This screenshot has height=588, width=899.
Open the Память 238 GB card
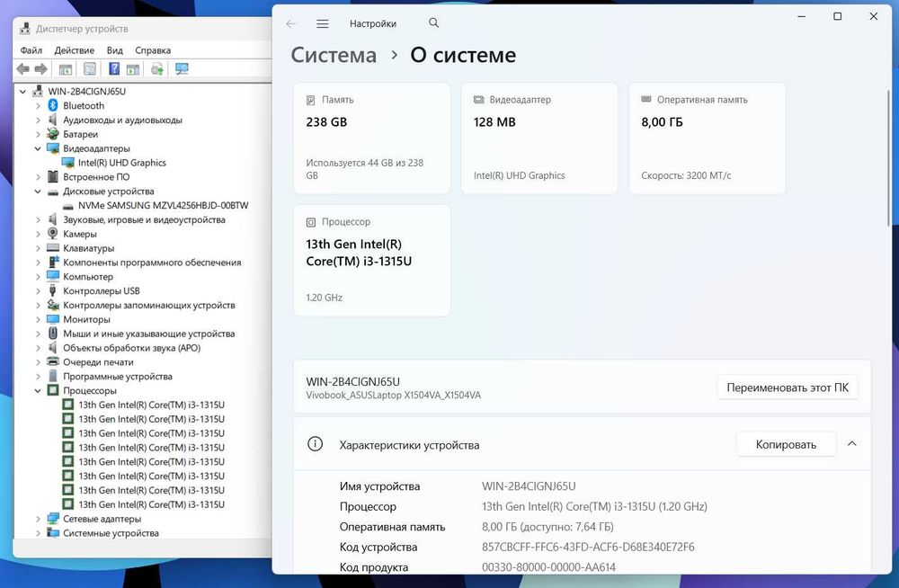pos(371,138)
